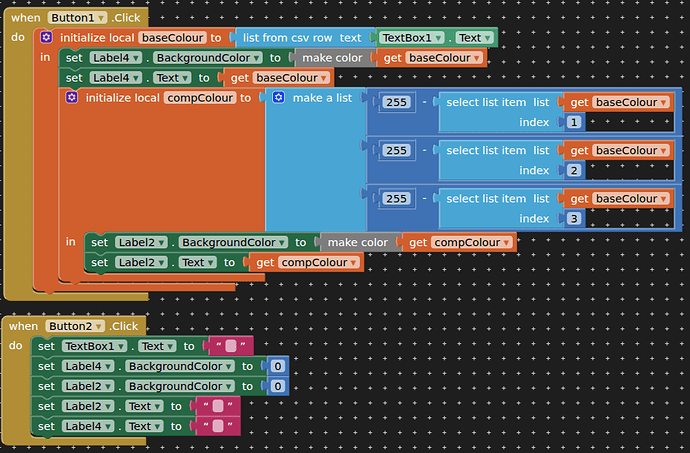
Task: Open get compColour dropdown beside make color block
Action: pyautogui.click(x=461, y=242)
